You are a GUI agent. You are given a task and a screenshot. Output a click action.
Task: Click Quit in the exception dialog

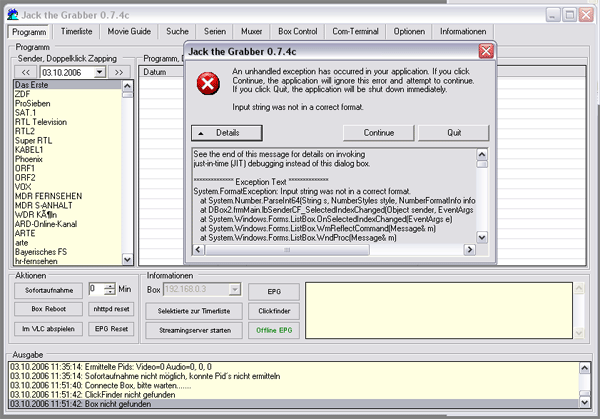tap(453, 132)
